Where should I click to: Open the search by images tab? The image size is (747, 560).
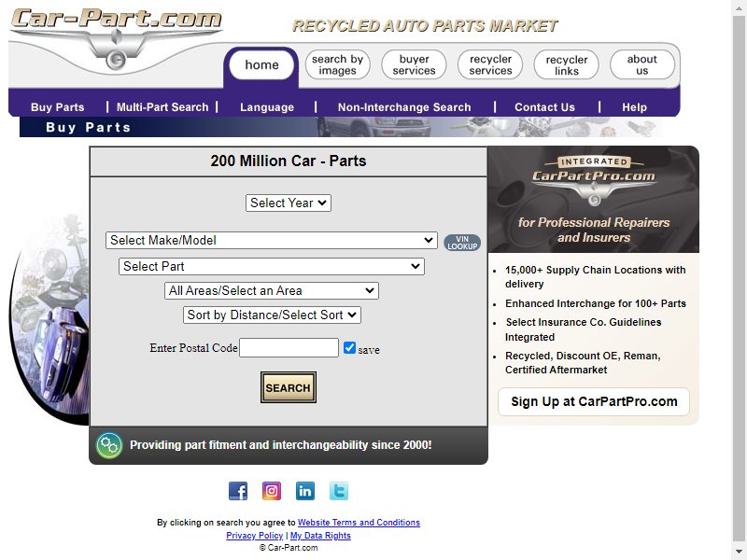[x=337, y=64]
